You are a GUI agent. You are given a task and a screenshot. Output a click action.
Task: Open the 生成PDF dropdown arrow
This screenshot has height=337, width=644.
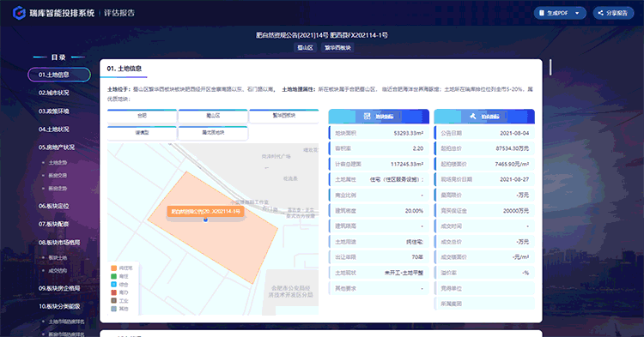click(577, 13)
